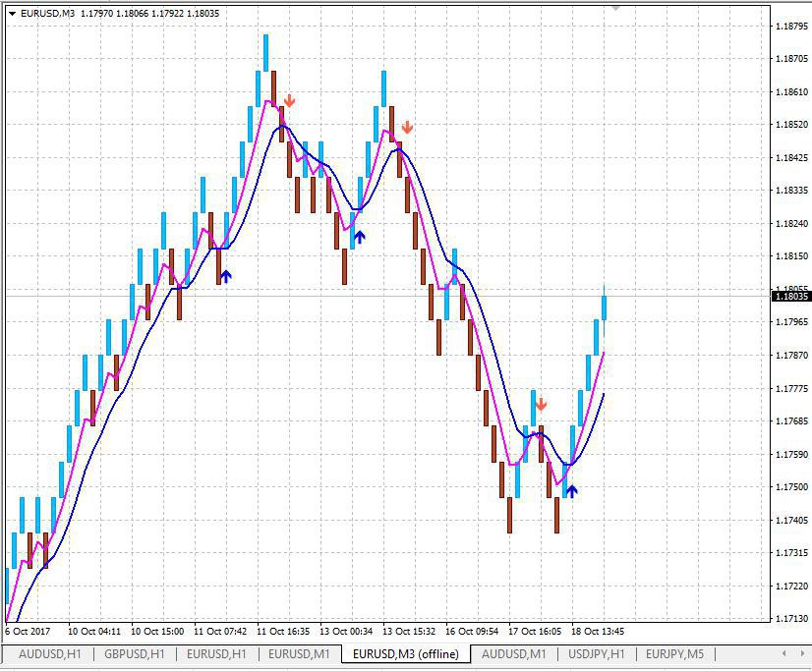Click the current price label 1.18035
The image size is (812, 671).
791,297
